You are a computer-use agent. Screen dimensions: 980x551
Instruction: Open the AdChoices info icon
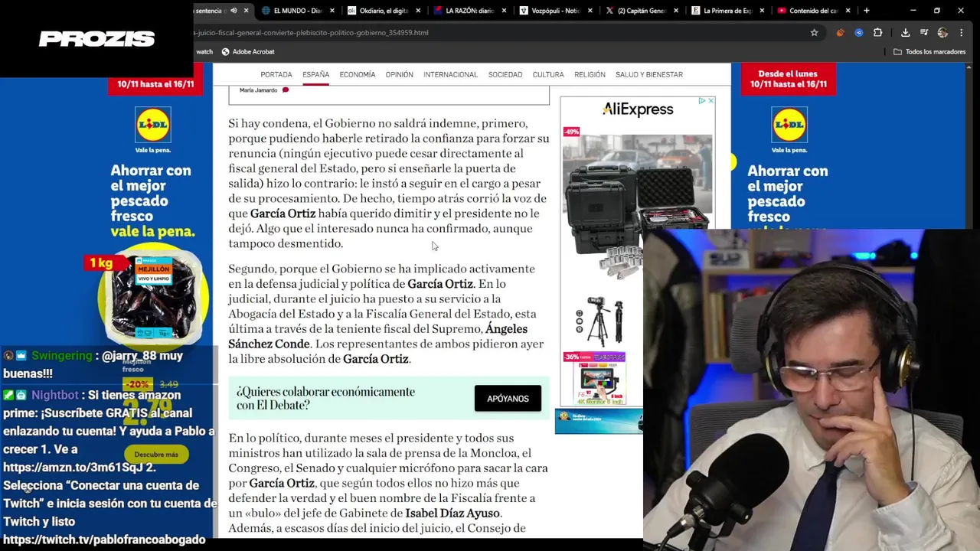pyautogui.click(x=701, y=100)
